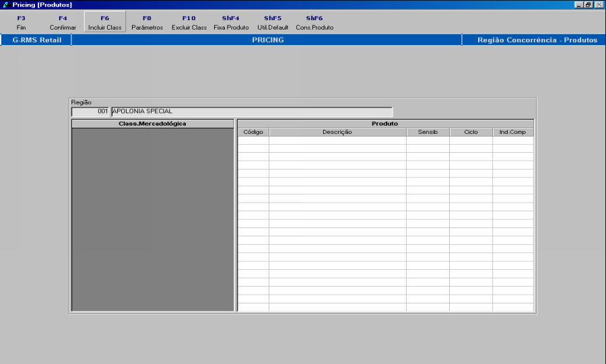Click the Ciclo column header
Viewport: 606px width, 364px height.
pyautogui.click(x=471, y=132)
